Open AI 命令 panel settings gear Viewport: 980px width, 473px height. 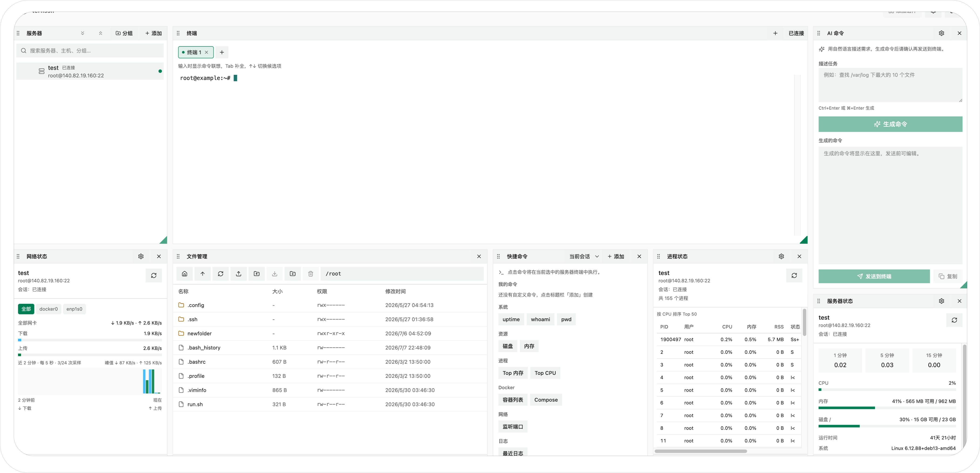pos(941,33)
